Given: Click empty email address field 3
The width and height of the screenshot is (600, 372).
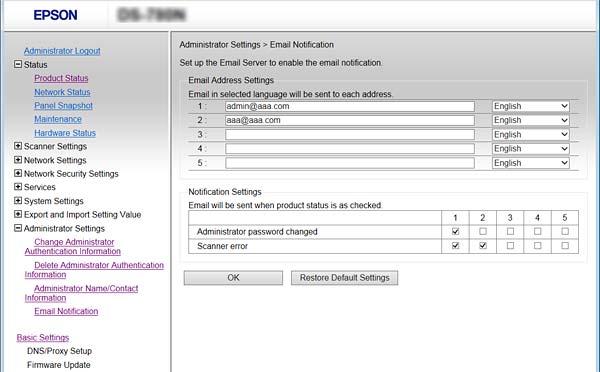Looking at the screenshot, I should [x=350, y=134].
